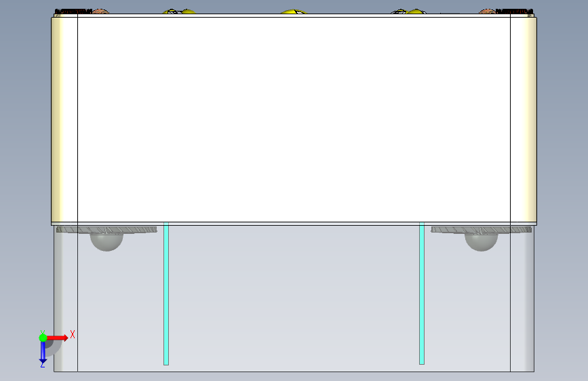Select the green Y axis origin dot

[43, 338]
